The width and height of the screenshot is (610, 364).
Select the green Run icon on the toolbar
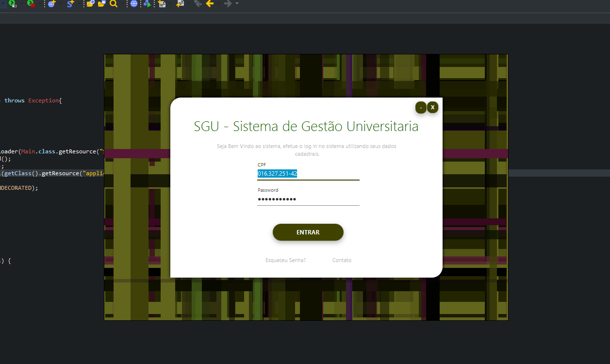[11, 4]
